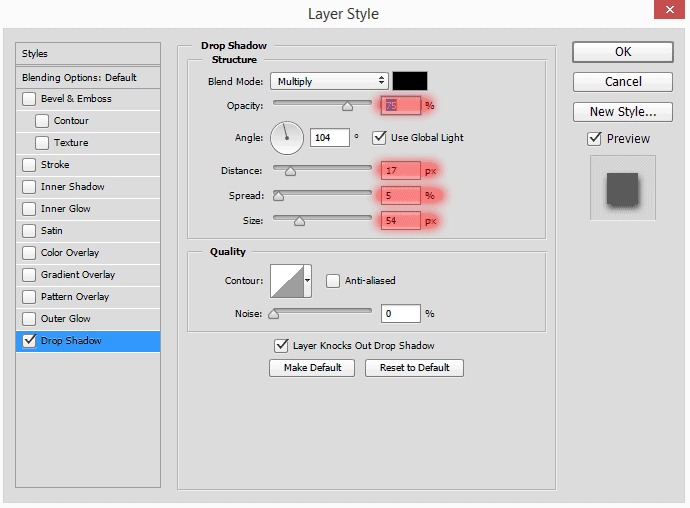Toggle the Preview checkbox
This screenshot has height=508, width=690.
(594, 139)
